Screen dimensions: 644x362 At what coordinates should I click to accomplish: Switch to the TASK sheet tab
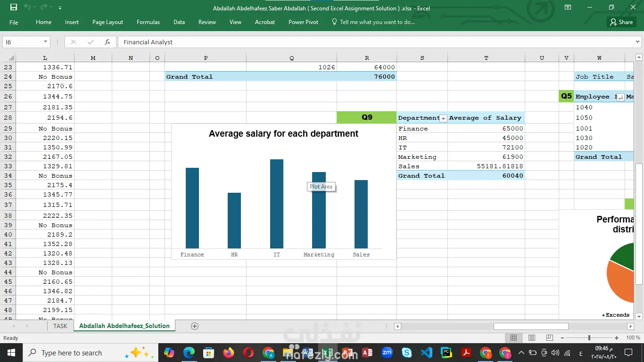(x=60, y=326)
